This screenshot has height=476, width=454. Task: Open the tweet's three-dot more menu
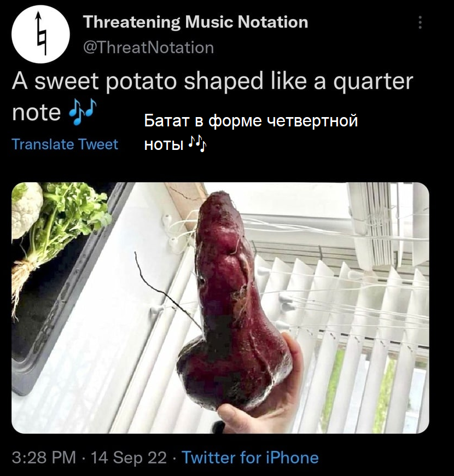(420, 22)
